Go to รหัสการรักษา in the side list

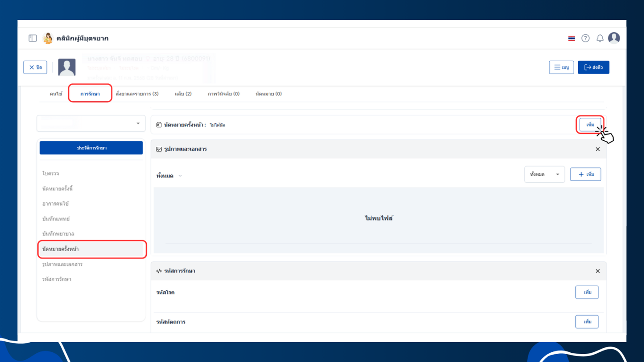(x=57, y=279)
